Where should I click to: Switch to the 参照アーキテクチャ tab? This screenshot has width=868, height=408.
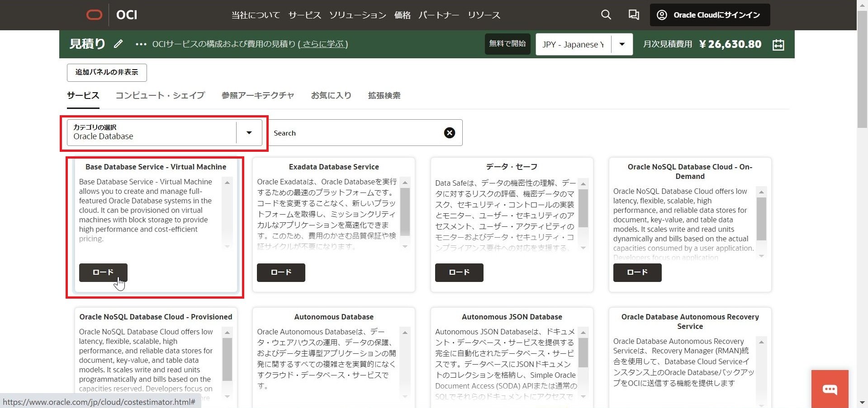click(257, 95)
